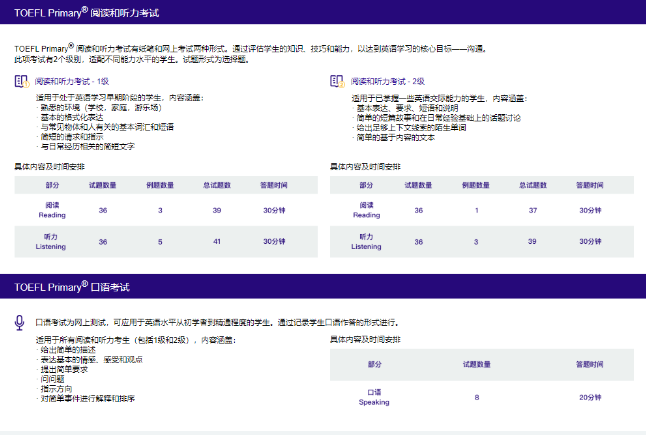Click the '阅读 Reading' cell in the Level 1 table
The height and width of the screenshot is (435, 646).
52,210
